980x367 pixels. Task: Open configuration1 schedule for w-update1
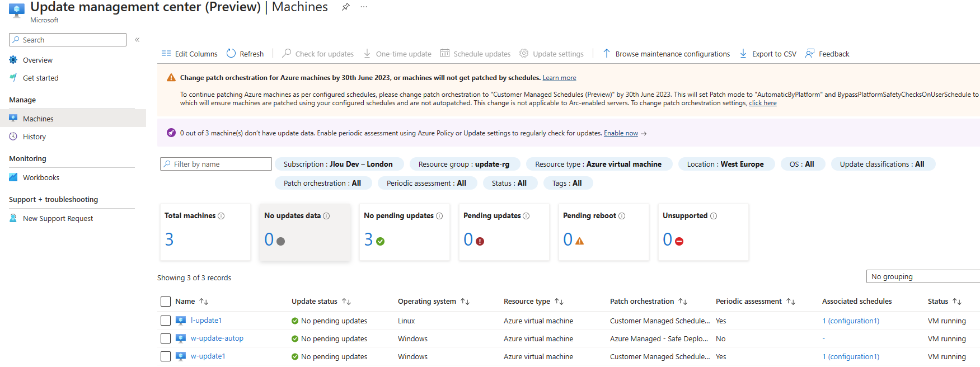point(851,357)
